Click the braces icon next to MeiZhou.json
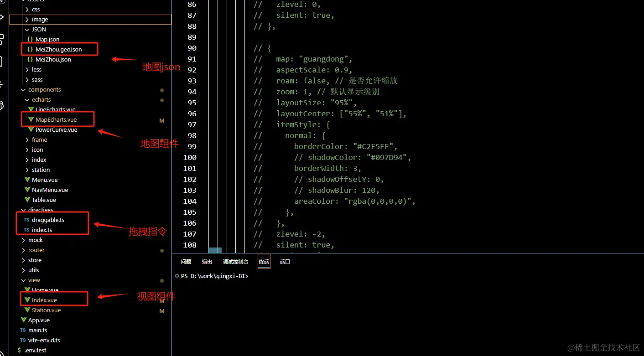644x356 pixels. 30,60
